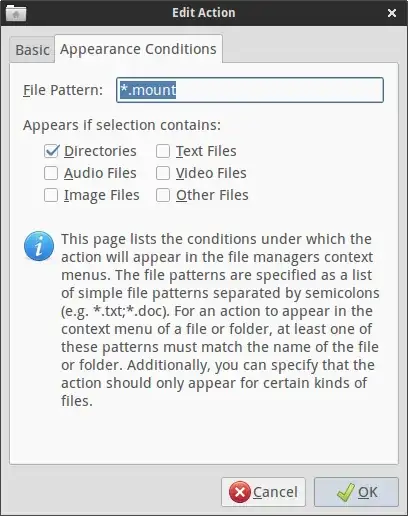Close the Edit Action dialog
The height and width of the screenshot is (516, 408).
point(392,13)
